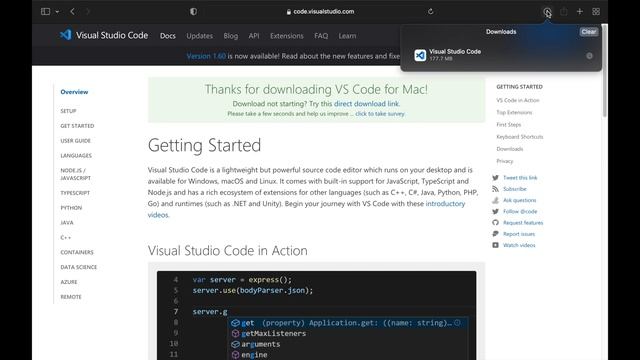Click the icon beside Ask questions
This screenshot has width=640, height=360.
[496, 200]
